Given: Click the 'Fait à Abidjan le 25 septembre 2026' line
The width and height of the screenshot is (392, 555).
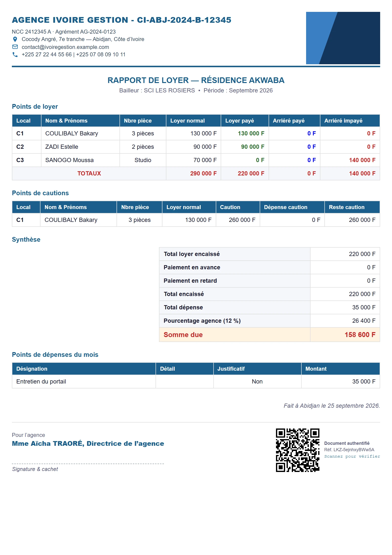Looking at the screenshot, I should [x=332, y=406].
